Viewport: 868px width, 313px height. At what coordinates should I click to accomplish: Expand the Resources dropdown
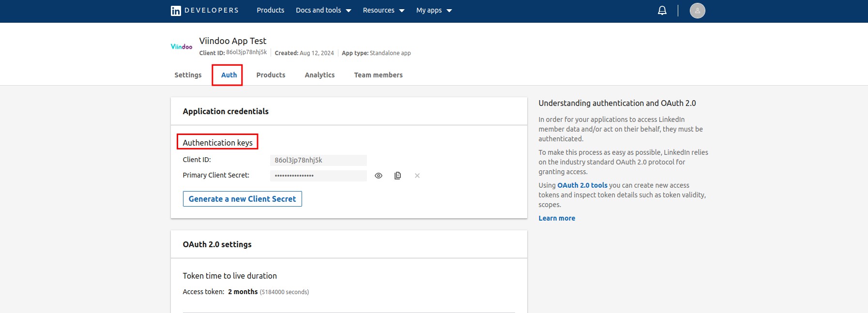pyautogui.click(x=383, y=10)
